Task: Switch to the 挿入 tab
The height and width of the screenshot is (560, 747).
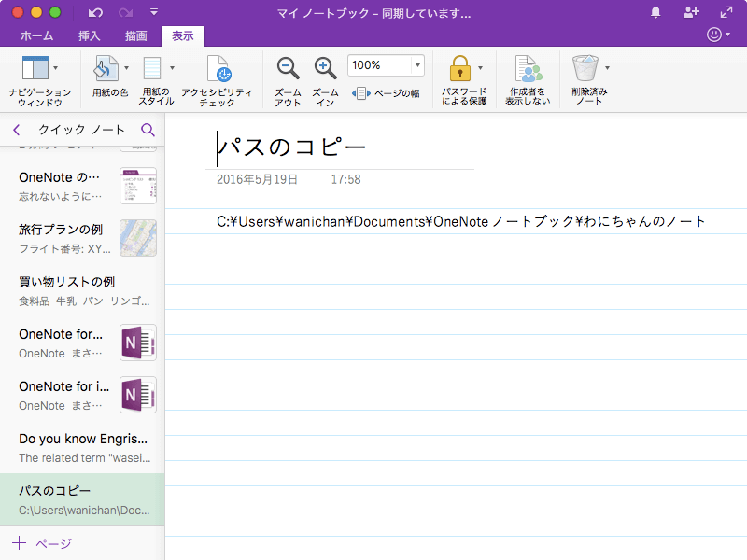Action: click(91, 36)
